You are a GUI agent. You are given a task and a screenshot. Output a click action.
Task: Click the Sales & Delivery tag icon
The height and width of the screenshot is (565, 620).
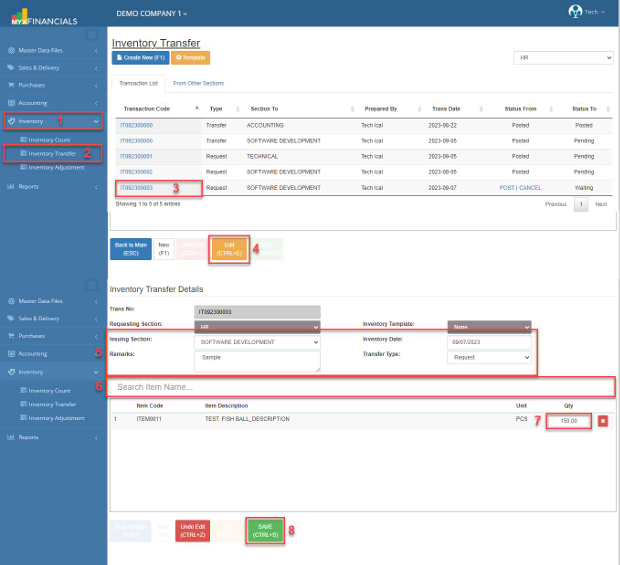pyautogui.click(x=12, y=67)
